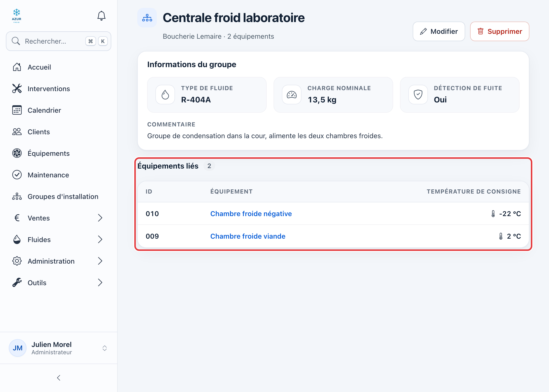Open Interventions in the sidebar
Image resolution: width=549 pixels, height=392 pixels.
(59, 88)
